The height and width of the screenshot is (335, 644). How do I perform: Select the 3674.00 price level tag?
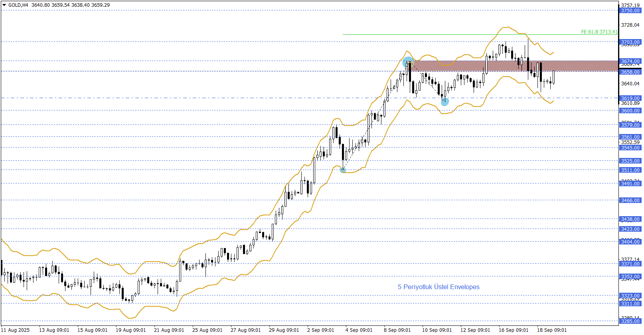click(x=630, y=61)
